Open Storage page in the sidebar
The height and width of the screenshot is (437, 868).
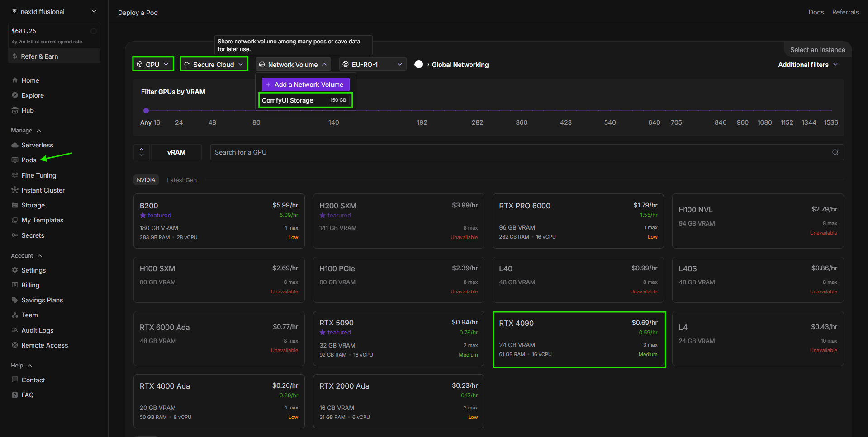coord(33,205)
